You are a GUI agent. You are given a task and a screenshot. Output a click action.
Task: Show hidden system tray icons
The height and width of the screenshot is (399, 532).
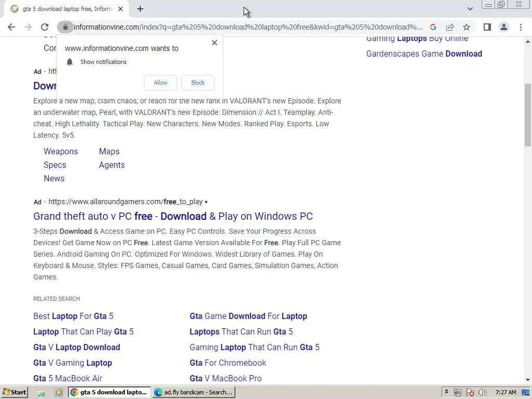pos(446,392)
